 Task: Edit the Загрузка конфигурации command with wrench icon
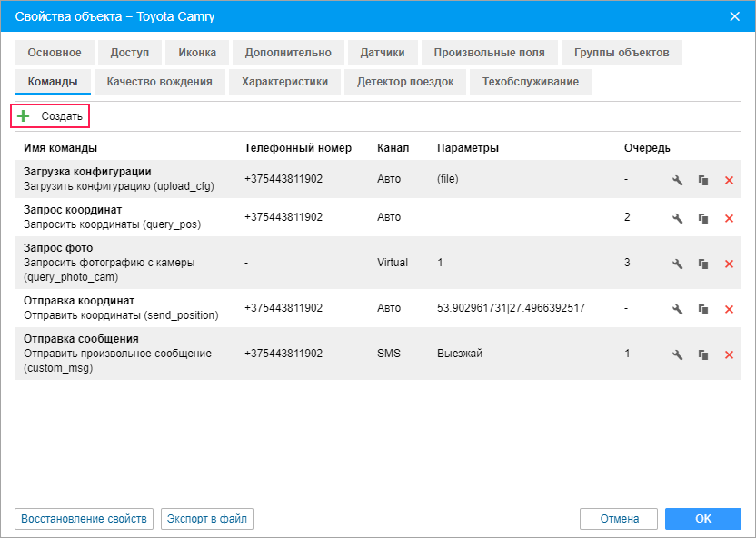677,180
